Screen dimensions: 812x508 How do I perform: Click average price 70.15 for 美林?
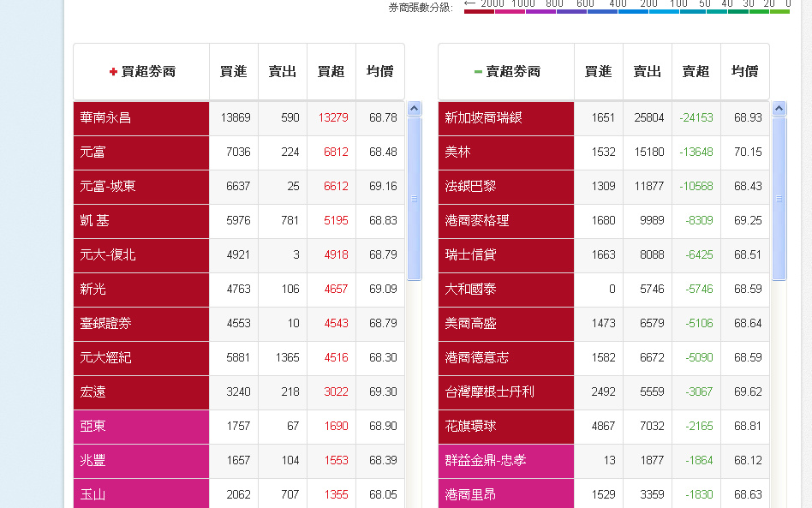748,152
